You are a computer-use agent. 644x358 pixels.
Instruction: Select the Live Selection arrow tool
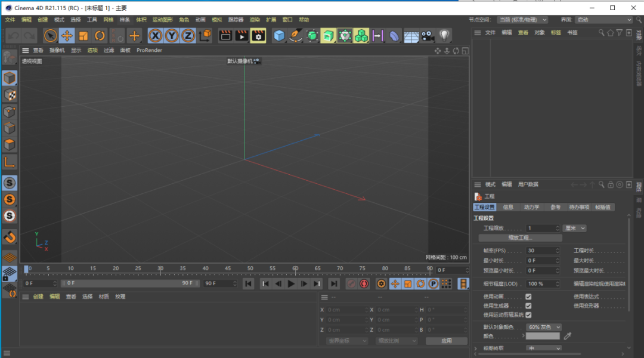pos(50,36)
